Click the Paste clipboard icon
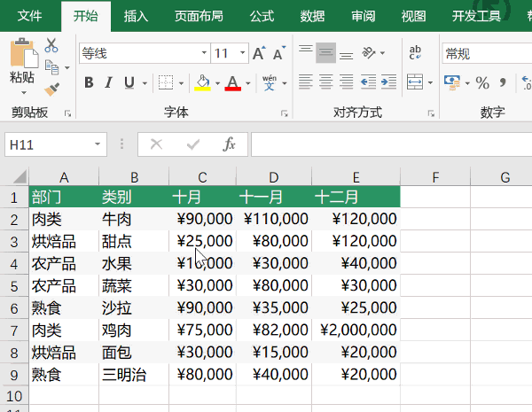The width and height of the screenshot is (532, 412). coord(24,53)
